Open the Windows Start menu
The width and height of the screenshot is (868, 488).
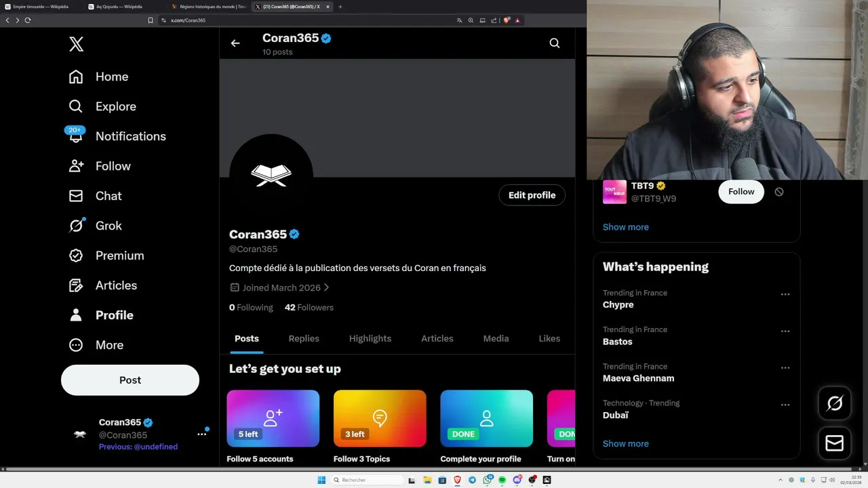(321, 480)
